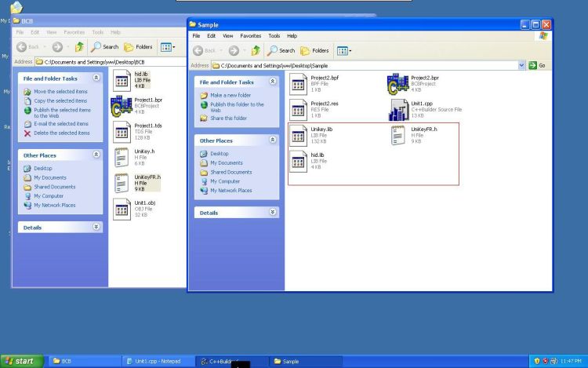This screenshot has height=368, width=588.
Task: Click Forward arrow in Sample window toolbar
Action: (234, 51)
